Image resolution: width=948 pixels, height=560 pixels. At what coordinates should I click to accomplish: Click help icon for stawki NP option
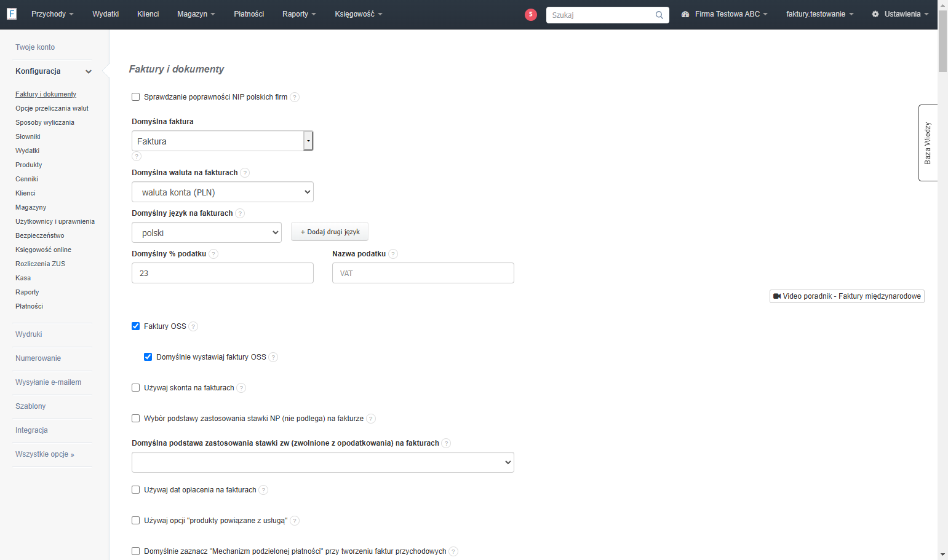click(371, 419)
